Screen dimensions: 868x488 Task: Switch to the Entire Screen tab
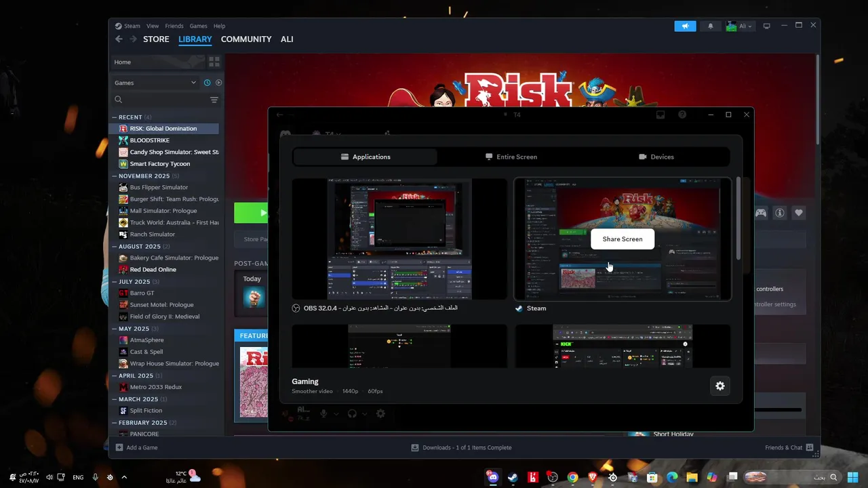click(511, 157)
